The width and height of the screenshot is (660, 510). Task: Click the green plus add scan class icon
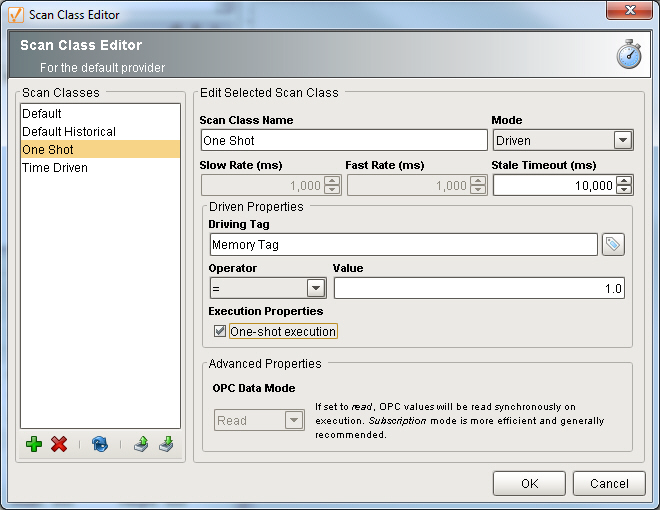pyautogui.click(x=34, y=445)
